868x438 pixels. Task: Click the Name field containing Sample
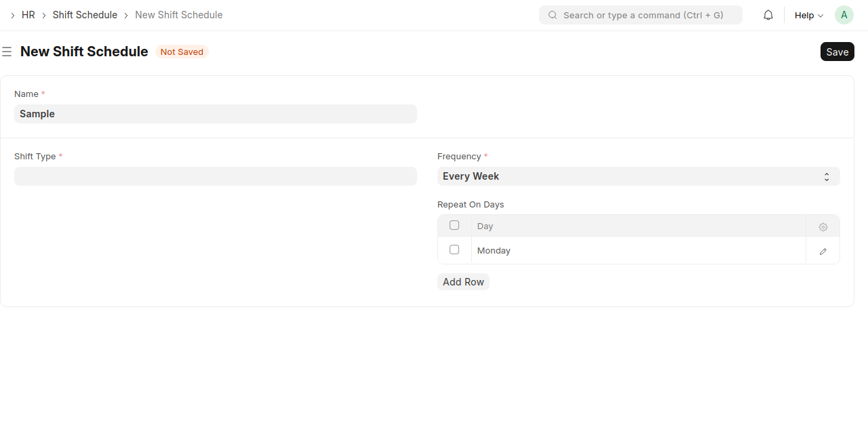pos(215,114)
